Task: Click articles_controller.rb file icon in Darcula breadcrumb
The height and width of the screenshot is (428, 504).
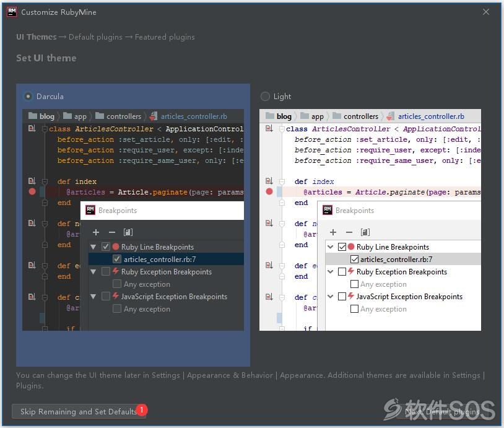Action: point(154,116)
